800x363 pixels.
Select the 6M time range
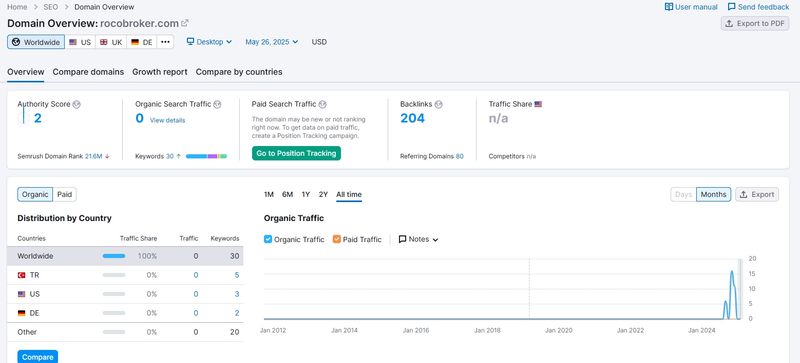click(288, 195)
